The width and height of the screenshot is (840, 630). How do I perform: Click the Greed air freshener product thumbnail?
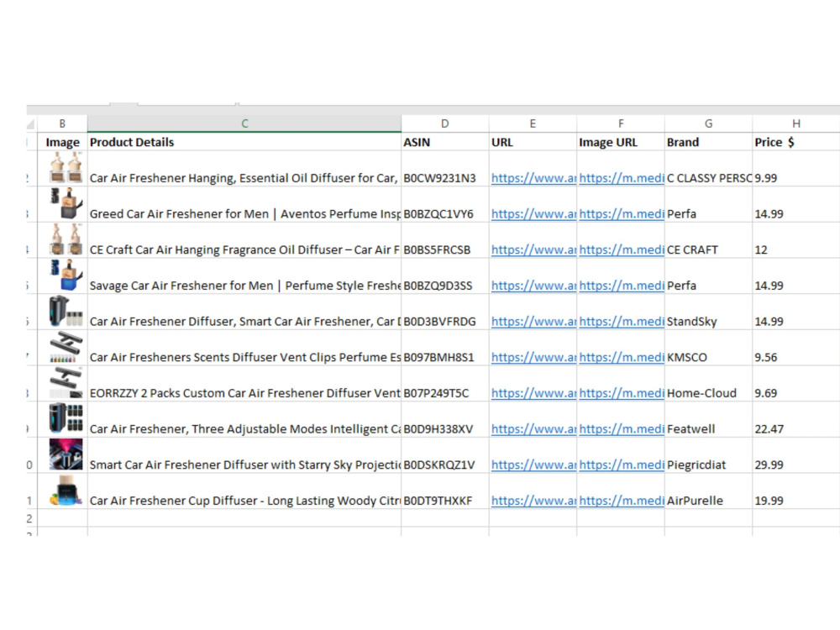[66, 203]
